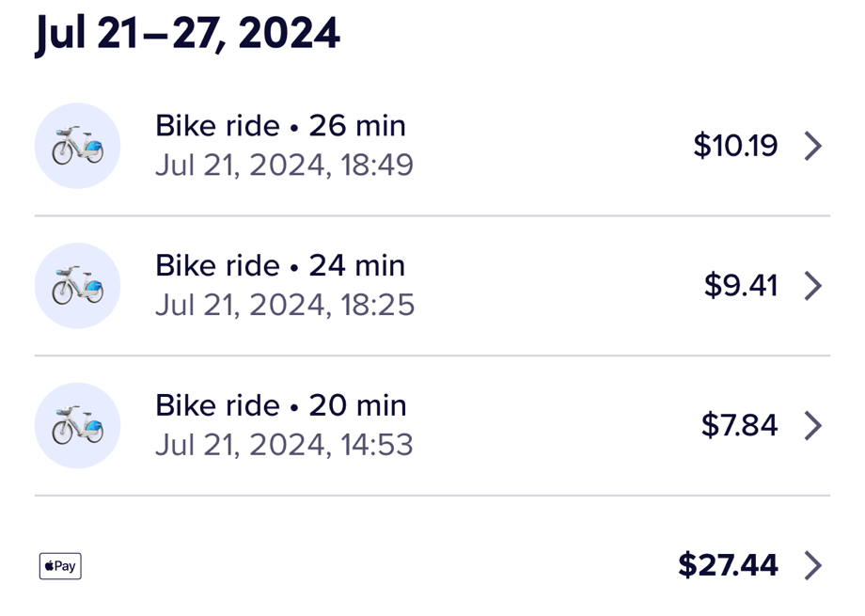Open the Bike ride • 26 min entry
The image size is (865, 616).
(x=280, y=126)
